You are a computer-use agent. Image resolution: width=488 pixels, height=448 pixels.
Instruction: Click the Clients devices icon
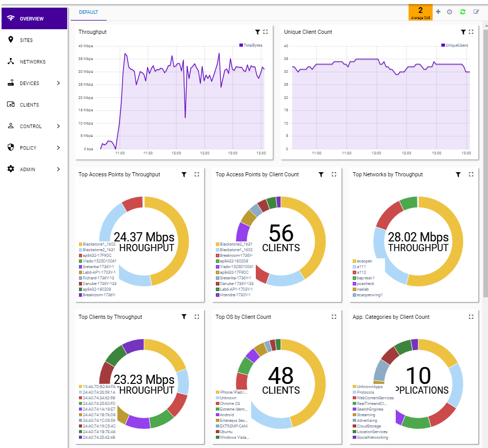click(11, 104)
